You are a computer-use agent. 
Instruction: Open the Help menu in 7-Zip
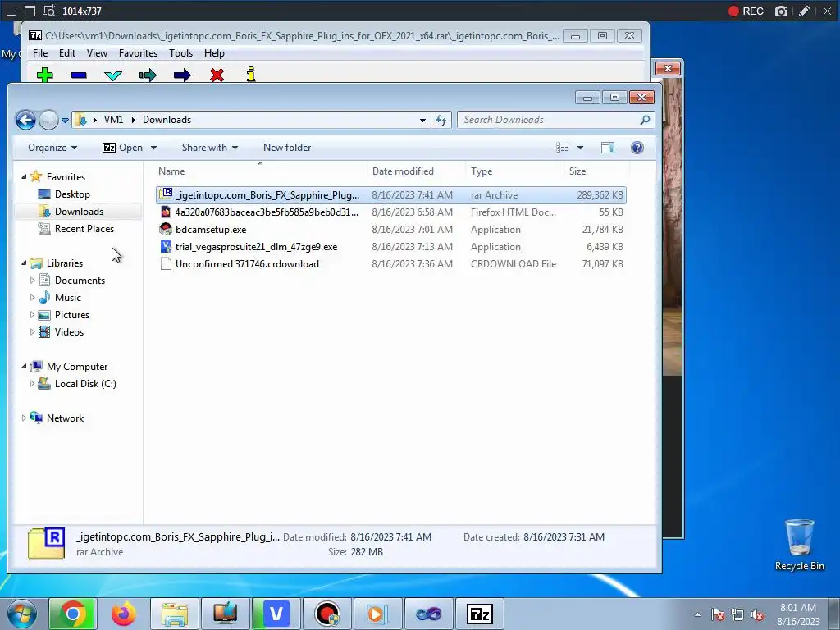pyautogui.click(x=214, y=53)
